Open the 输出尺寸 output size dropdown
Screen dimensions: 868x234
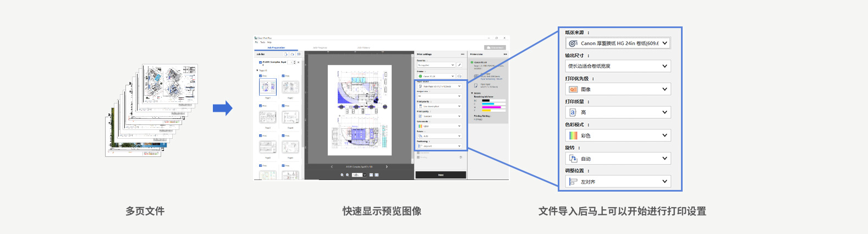click(618, 66)
